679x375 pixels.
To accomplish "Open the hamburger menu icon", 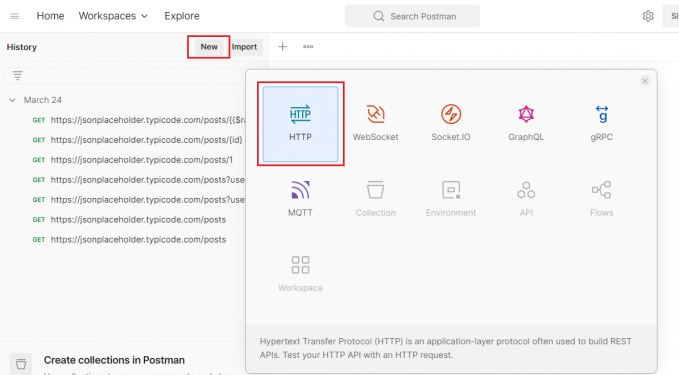I will click(x=15, y=16).
